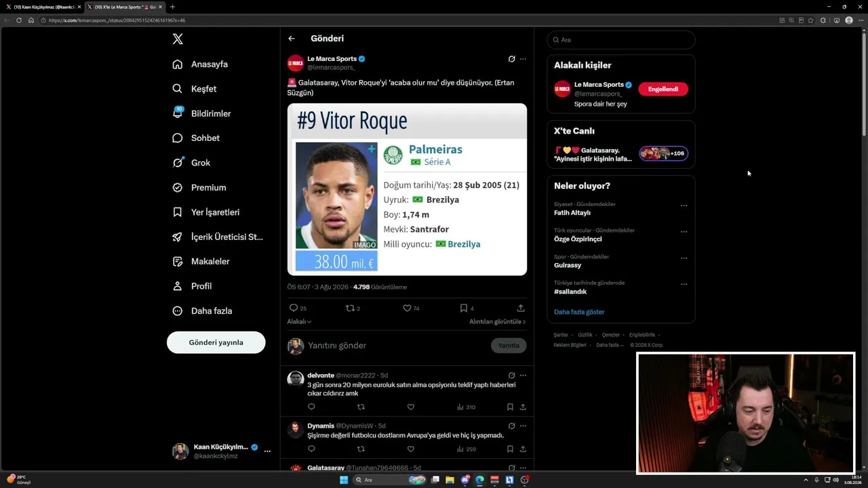Reply to delvonte's comment
This screenshot has height=488, width=868.
tap(311, 407)
